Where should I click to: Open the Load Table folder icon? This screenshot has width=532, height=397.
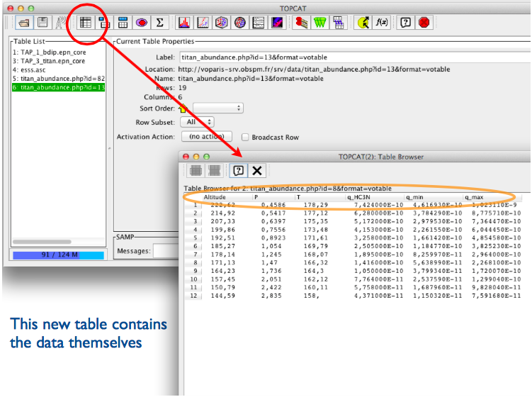[x=24, y=23]
